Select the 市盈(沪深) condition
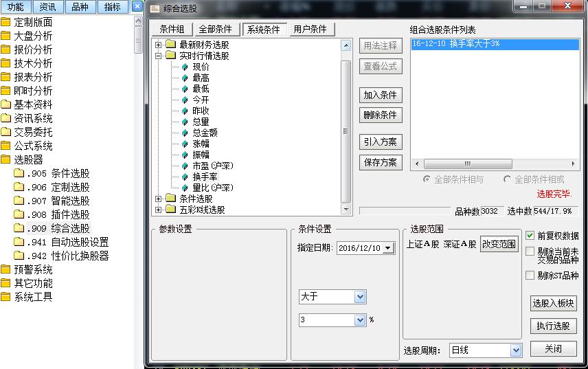The image size is (588, 369). pyautogui.click(x=213, y=166)
